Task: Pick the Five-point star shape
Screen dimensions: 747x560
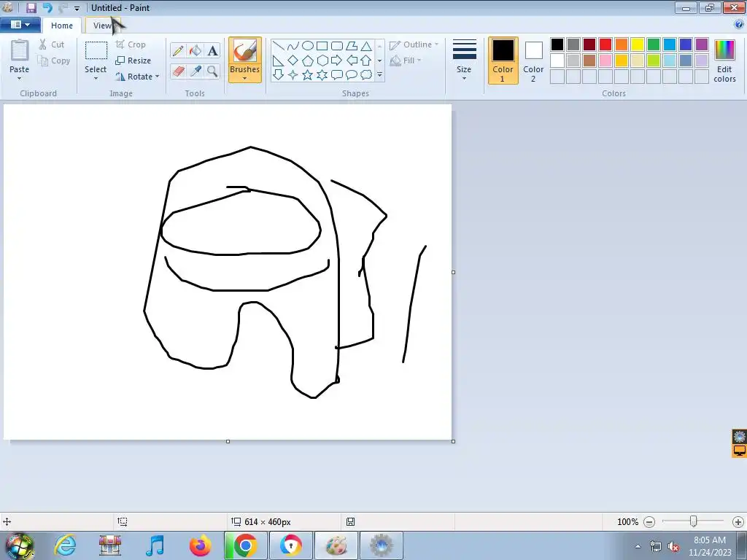Action: (x=308, y=75)
